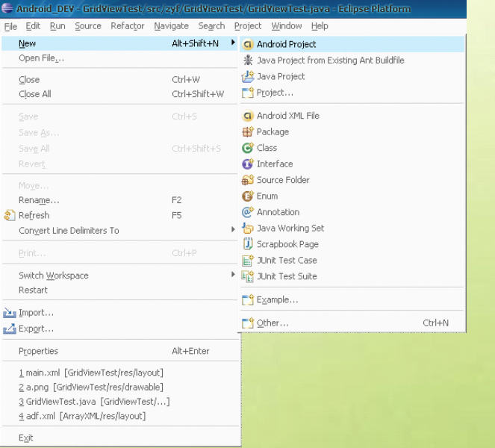Click the Package icon
Image resolution: width=495 pixels, height=448 pixels.
[248, 131]
